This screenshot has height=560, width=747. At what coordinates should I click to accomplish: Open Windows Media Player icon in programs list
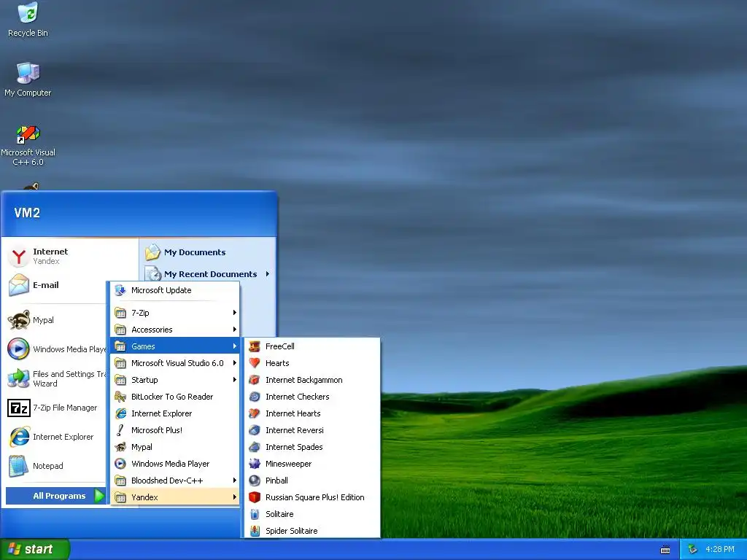pos(120,463)
